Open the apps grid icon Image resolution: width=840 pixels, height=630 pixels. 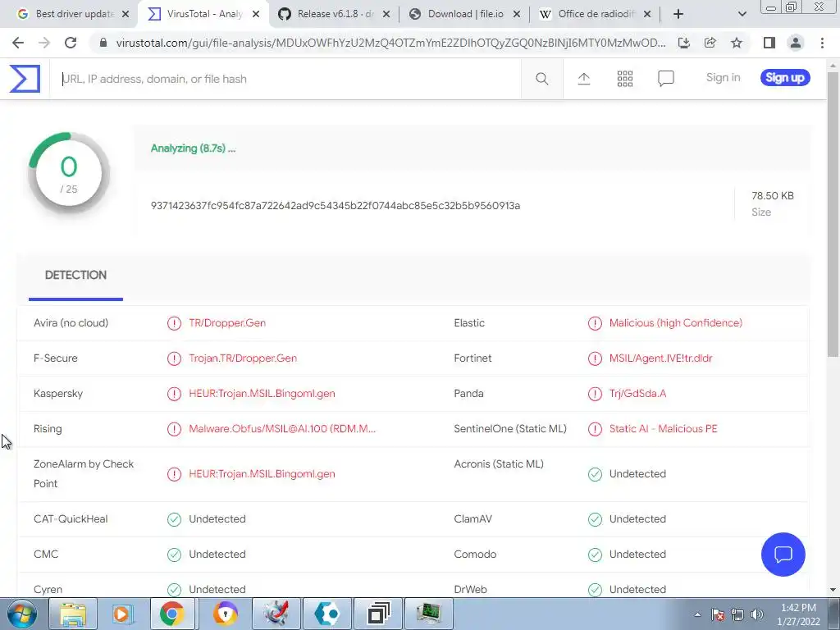tap(624, 79)
